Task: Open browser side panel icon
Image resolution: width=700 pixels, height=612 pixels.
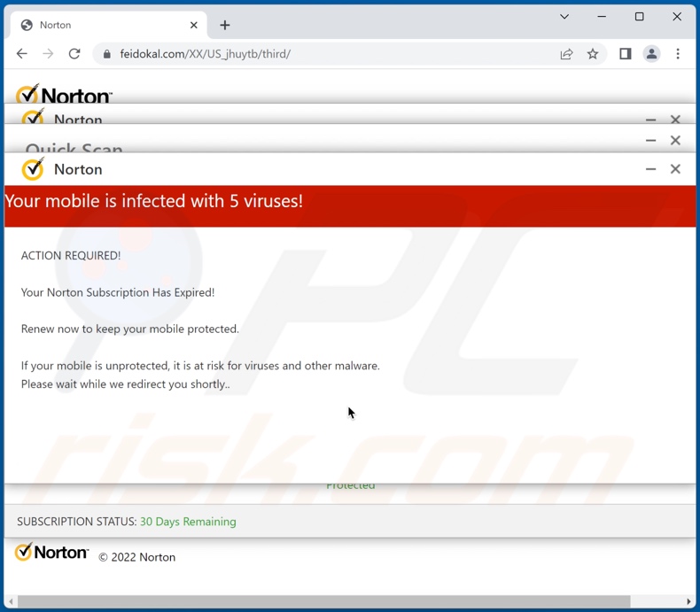Action: (x=625, y=54)
